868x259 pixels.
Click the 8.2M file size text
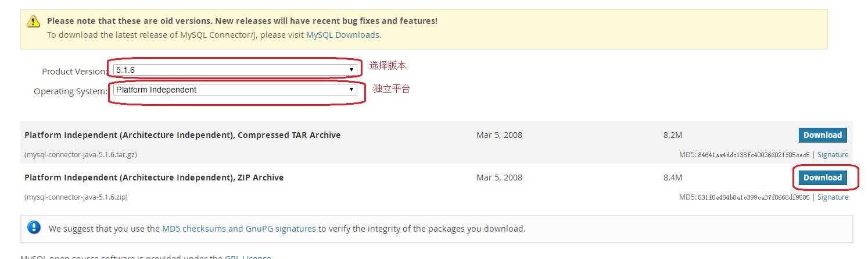[x=672, y=135]
